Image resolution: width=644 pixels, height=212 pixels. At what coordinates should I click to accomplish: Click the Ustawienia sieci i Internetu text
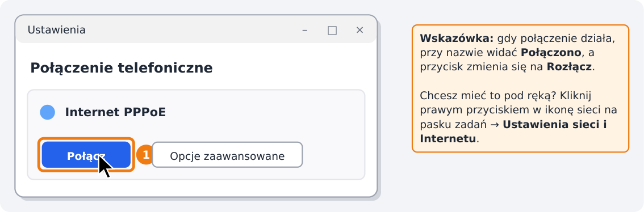click(513, 132)
